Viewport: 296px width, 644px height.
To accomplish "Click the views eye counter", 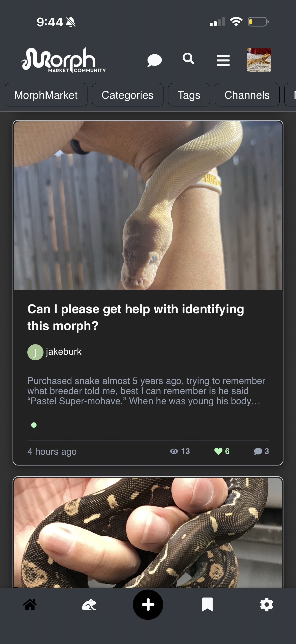I will pos(180,451).
